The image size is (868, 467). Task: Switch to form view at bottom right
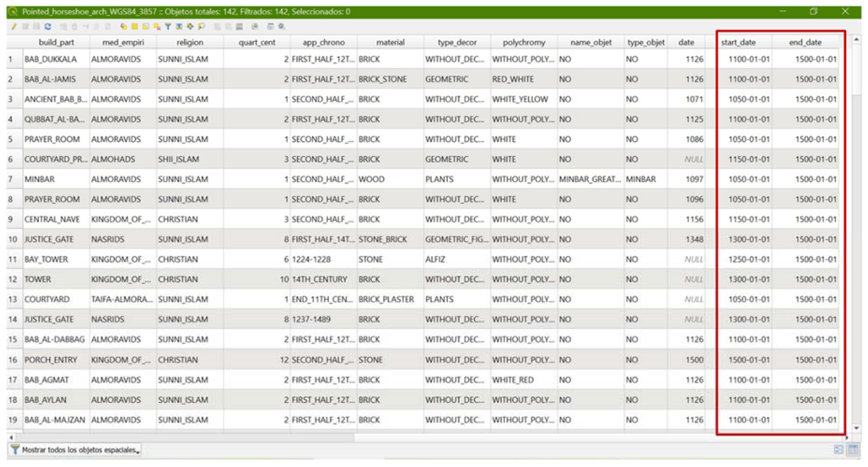839,449
